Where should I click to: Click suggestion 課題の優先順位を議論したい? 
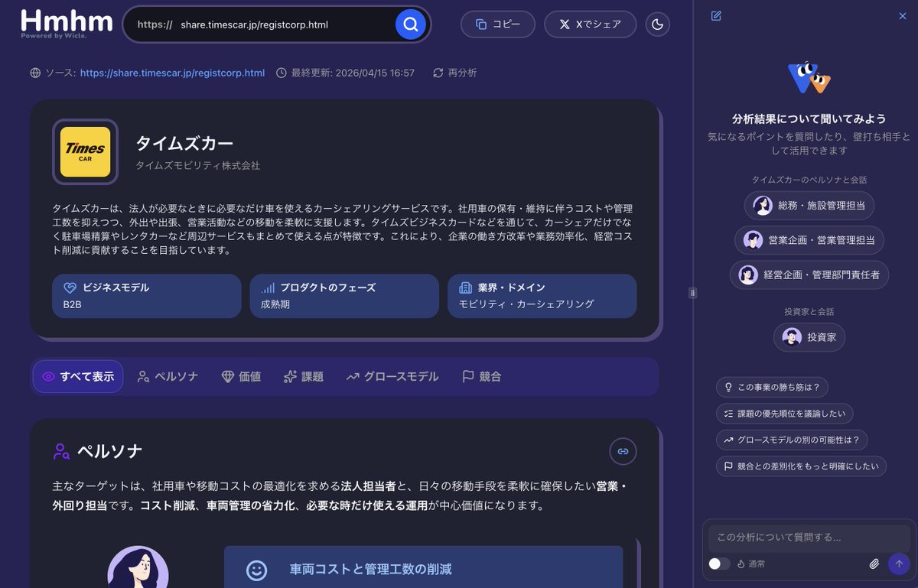click(x=785, y=414)
